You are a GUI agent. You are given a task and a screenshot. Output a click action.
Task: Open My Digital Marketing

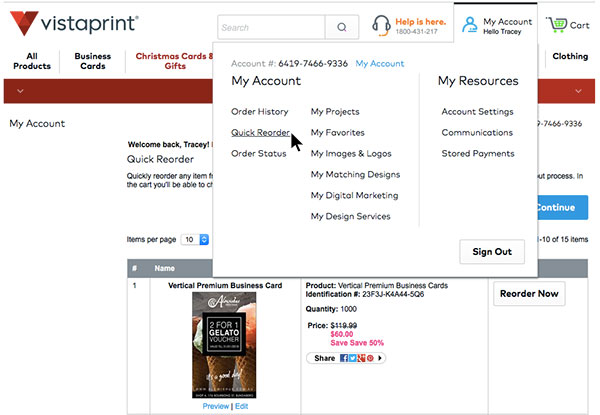[x=354, y=195]
